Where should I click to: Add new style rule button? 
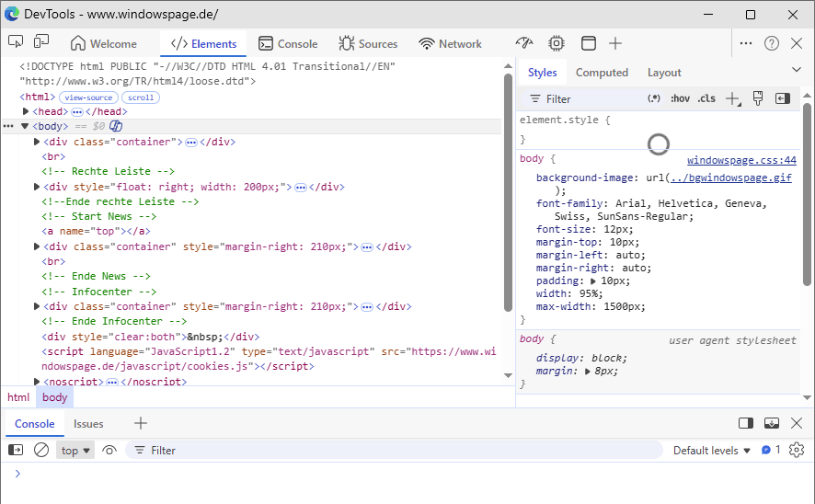point(732,98)
